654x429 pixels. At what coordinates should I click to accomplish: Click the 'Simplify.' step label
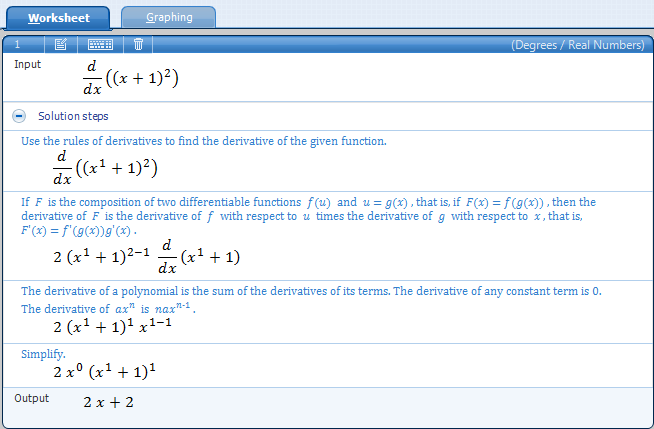click(42, 353)
